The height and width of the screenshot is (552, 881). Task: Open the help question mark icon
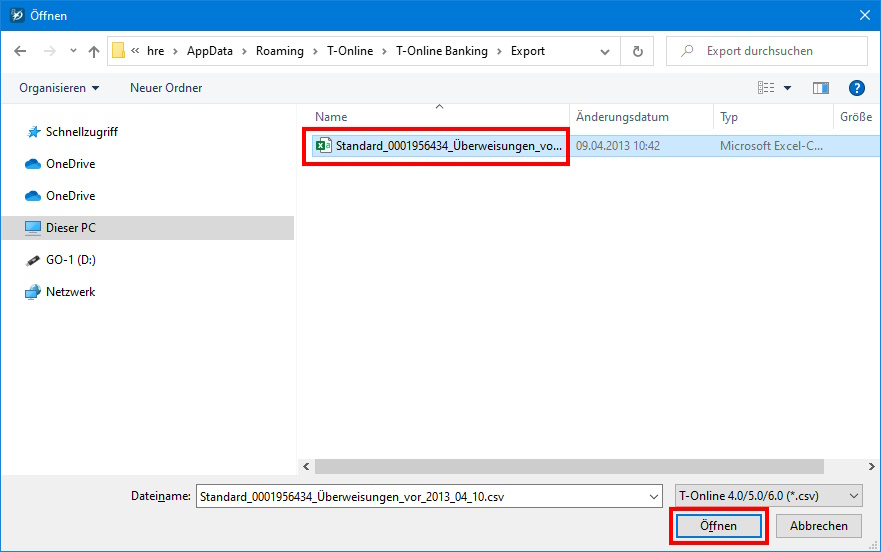(x=856, y=88)
